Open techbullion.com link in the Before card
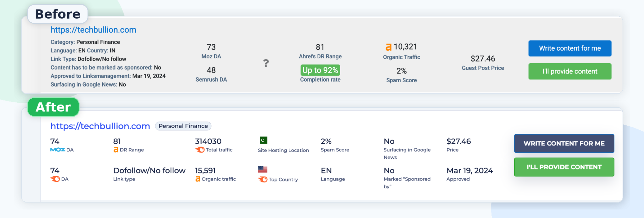The height and width of the screenshot is (218, 644). point(93,30)
